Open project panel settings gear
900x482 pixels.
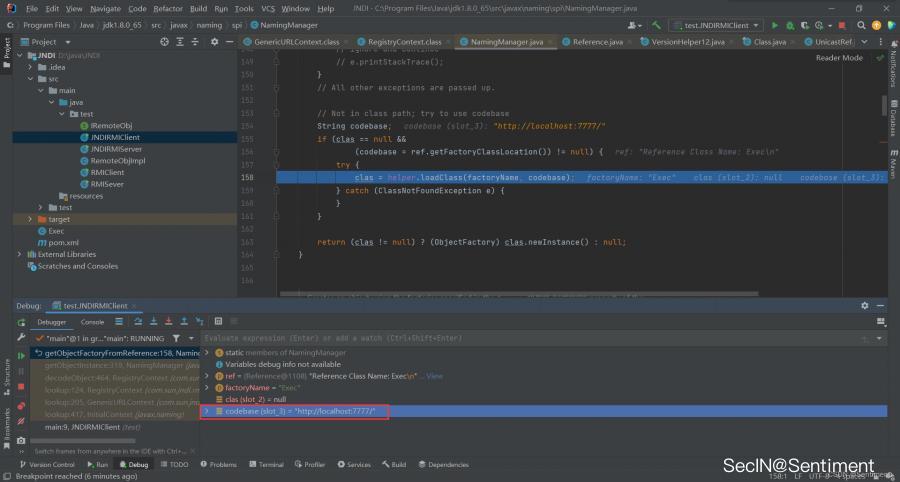tap(215, 42)
